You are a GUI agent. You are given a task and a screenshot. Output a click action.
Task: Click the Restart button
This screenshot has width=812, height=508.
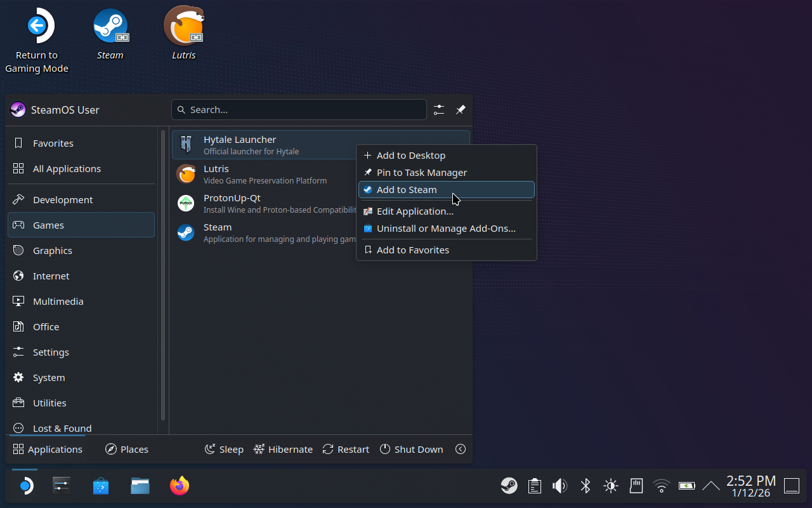click(x=346, y=449)
